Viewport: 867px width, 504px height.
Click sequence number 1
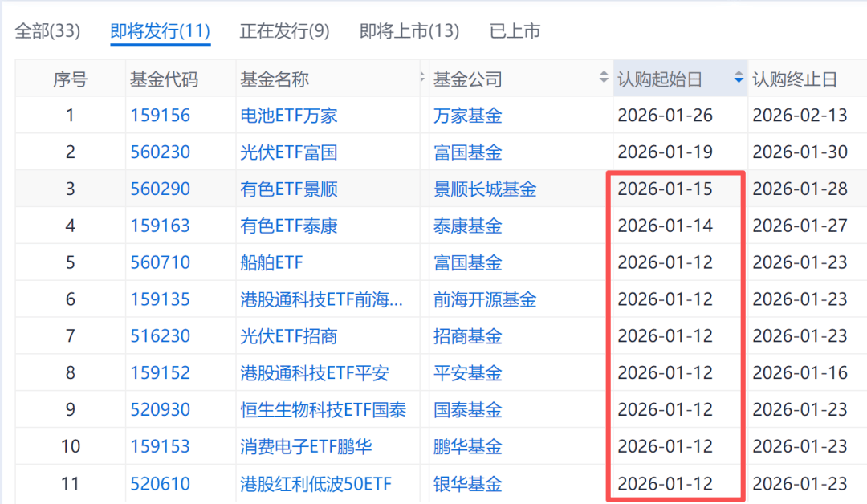point(70,116)
